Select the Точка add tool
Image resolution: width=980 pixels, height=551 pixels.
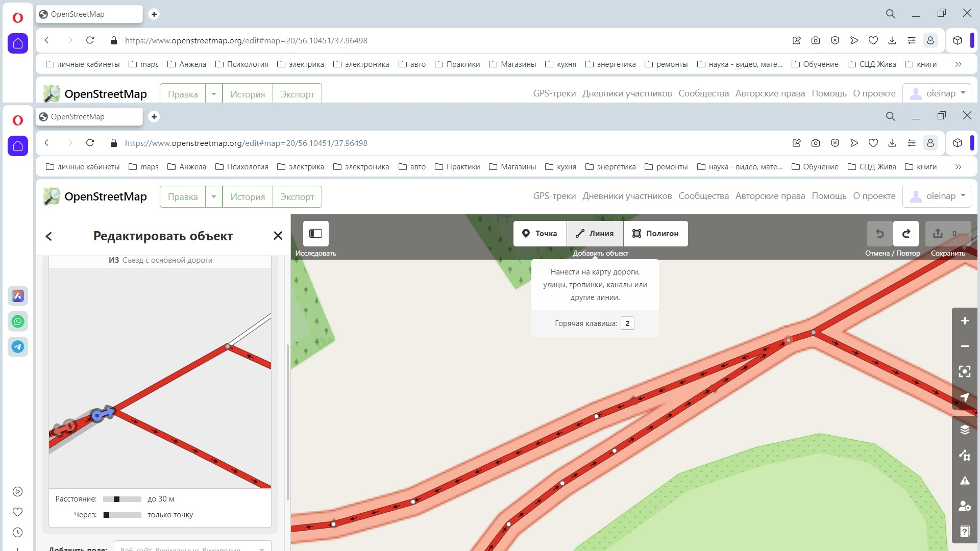(540, 234)
